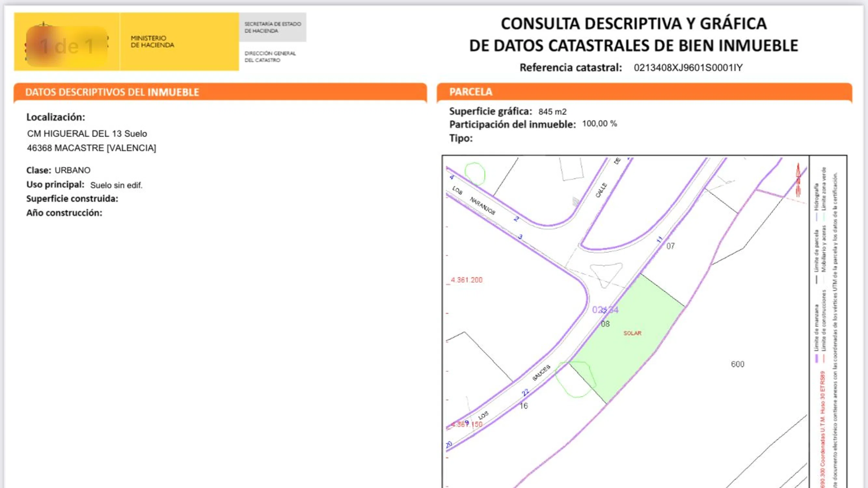Click the north arrow symbol on map
Image resolution: width=868 pixels, height=488 pixels.
[798, 180]
